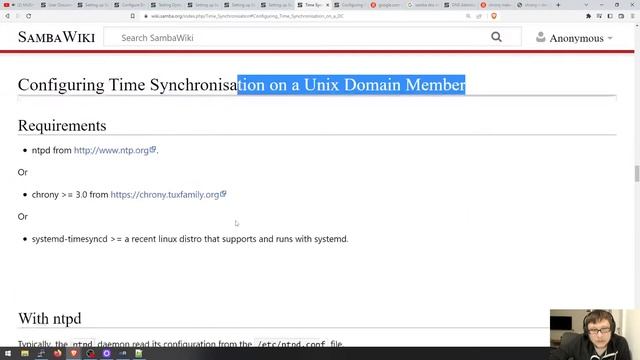Click the With ntpd section heading
The height and width of the screenshot is (360, 640).
[50, 318]
